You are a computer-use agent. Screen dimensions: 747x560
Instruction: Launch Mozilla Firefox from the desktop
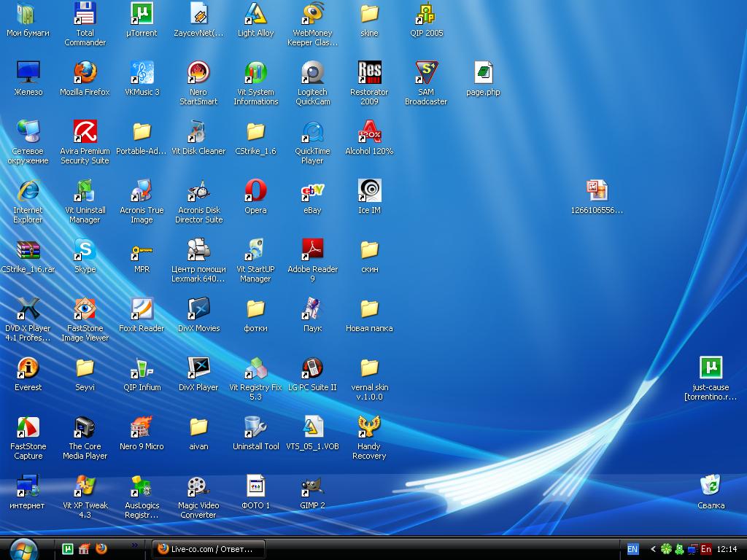coord(85,73)
